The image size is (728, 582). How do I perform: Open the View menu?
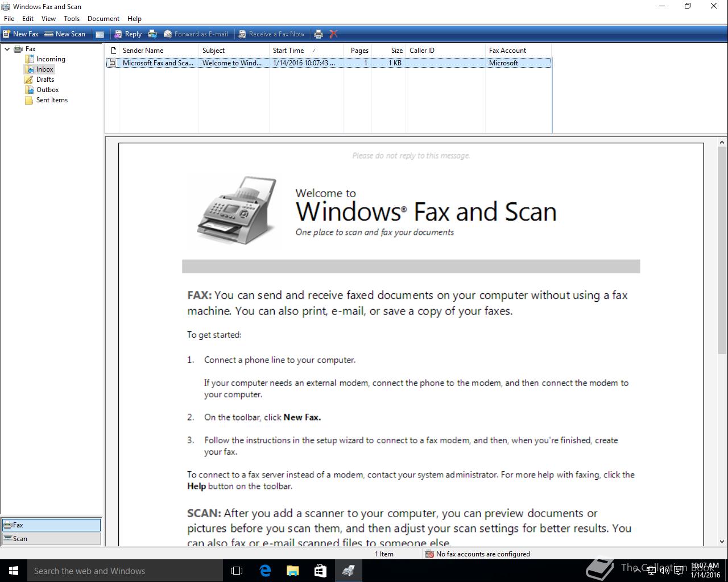48,19
